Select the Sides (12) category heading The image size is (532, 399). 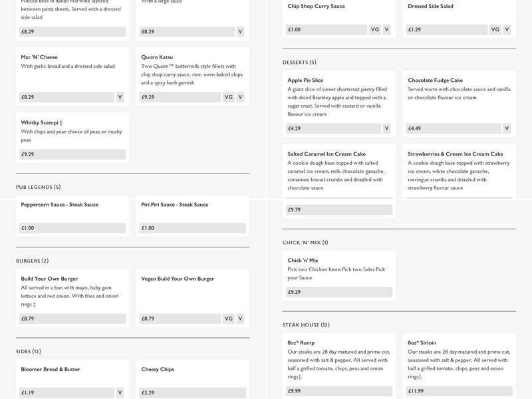click(29, 351)
